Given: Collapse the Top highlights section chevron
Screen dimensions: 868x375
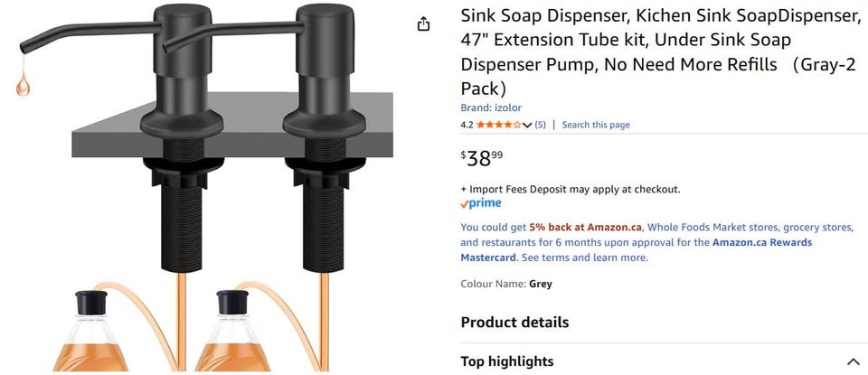Looking at the screenshot, I should pos(853,361).
